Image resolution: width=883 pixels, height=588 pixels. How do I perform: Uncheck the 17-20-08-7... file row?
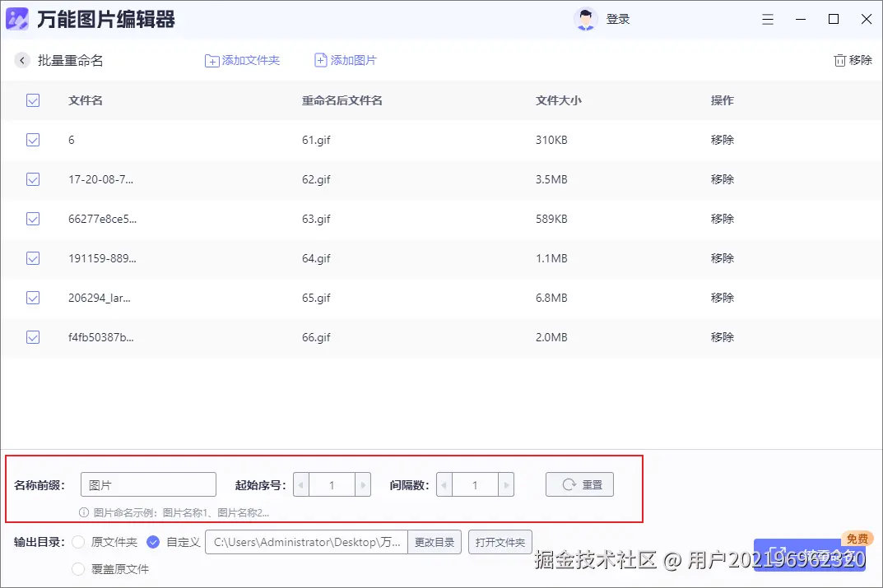click(x=33, y=179)
